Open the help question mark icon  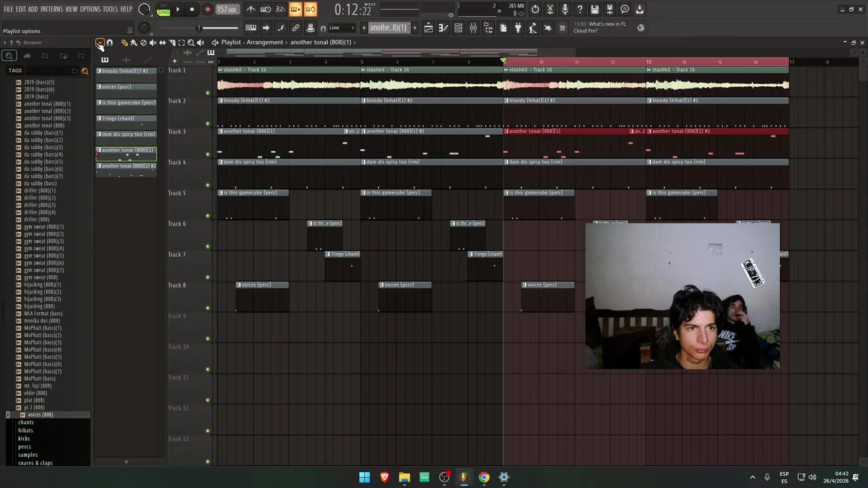[580, 9]
